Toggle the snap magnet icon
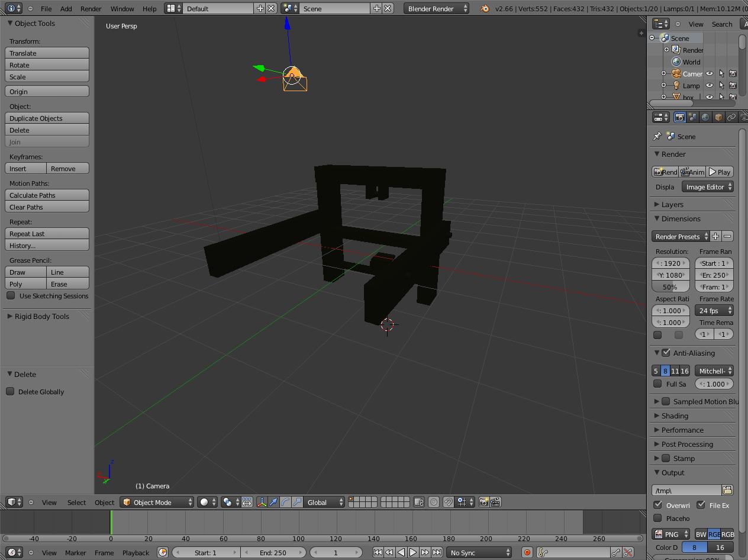 click(x=449, y=502)
